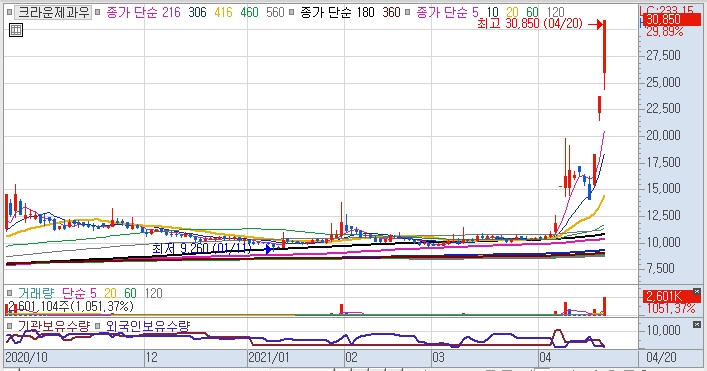Viewport: 707px width, 371px height.
Task: Click 단순 5 in the volume legend
Action: (x=79, y=293)
